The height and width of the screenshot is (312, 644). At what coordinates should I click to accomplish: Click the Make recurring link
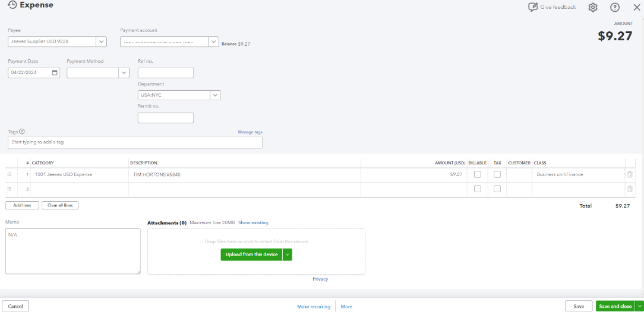pyautogui.click(x=314, y=307)
